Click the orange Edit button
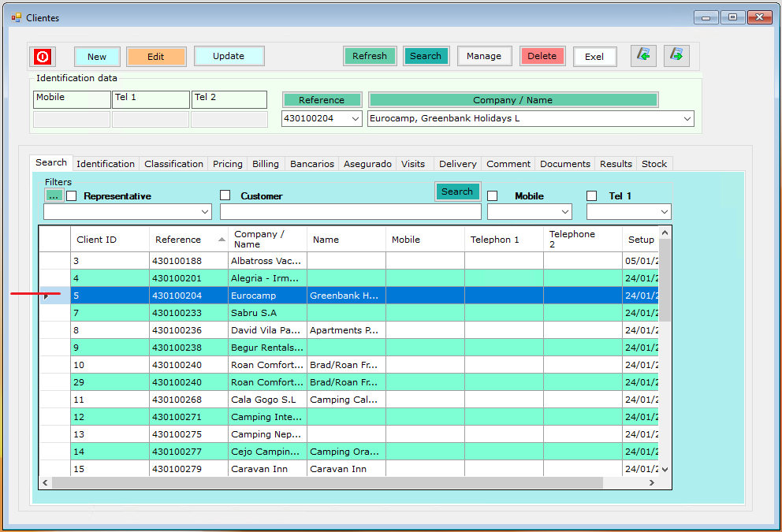Image resolution: width=782 pixels, height=532 pixels. click(x=156, y=56)
